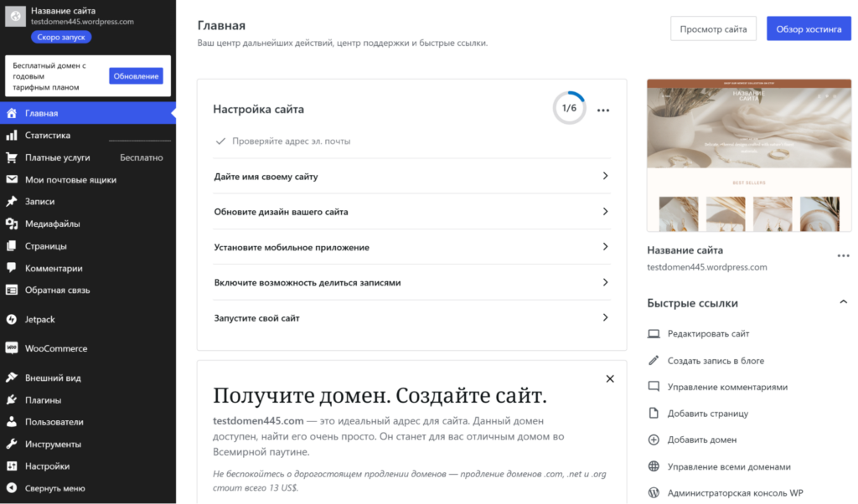
Task: Expand Включите возможность делиться записями step
Action: point(411,283)
